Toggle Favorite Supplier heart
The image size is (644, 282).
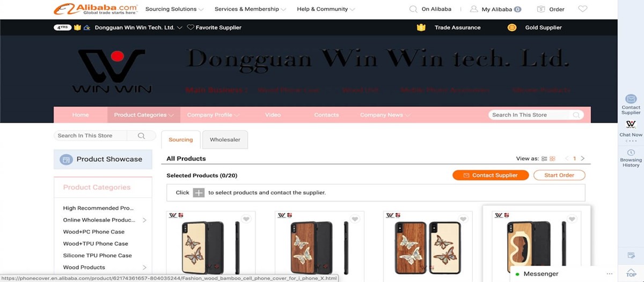point(191,27)
